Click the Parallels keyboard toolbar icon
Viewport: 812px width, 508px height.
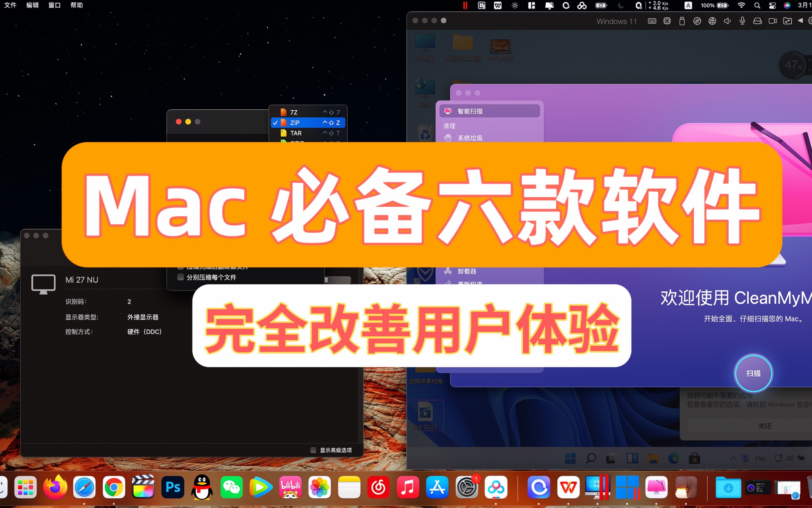click(652, 21)
